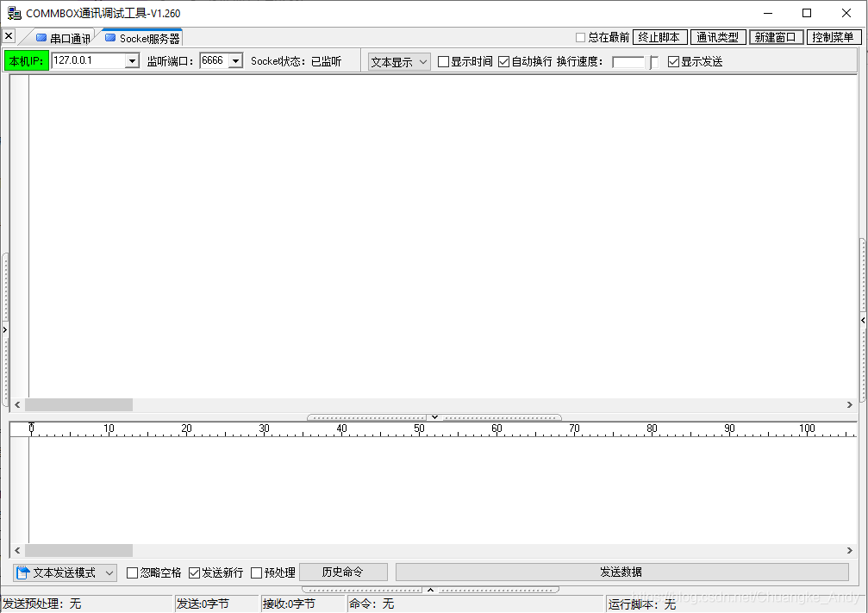The height and width of the screenshot is (613, 868).
Task: Click the 新建窗口 button
Action: click(776, 37)
